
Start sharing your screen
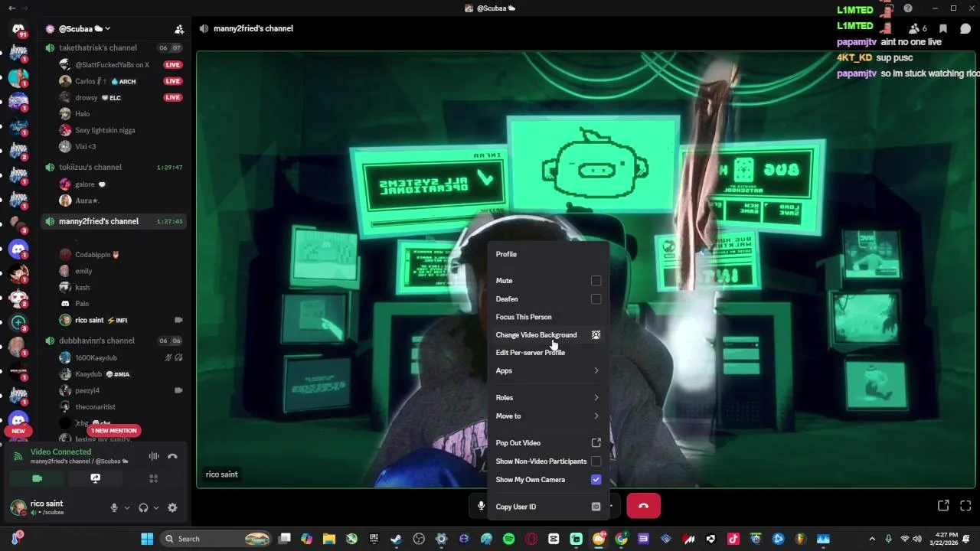[95, 478]
